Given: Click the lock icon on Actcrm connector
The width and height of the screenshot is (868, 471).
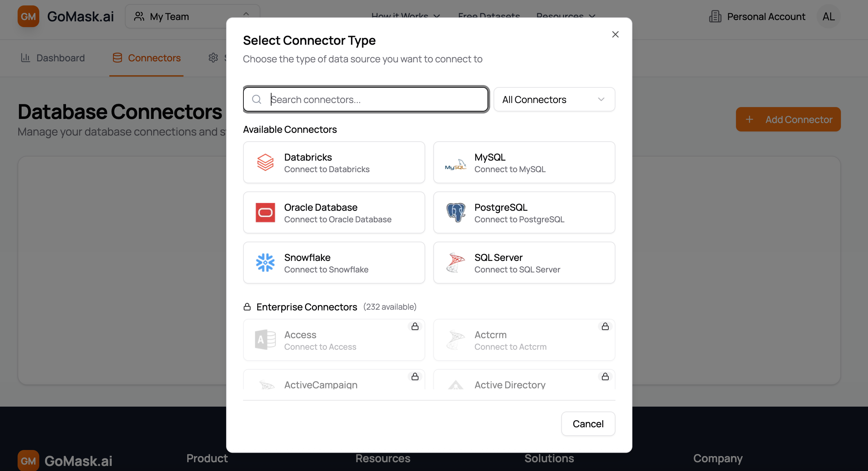Looking at the screenshot, I should coord(605,327).
